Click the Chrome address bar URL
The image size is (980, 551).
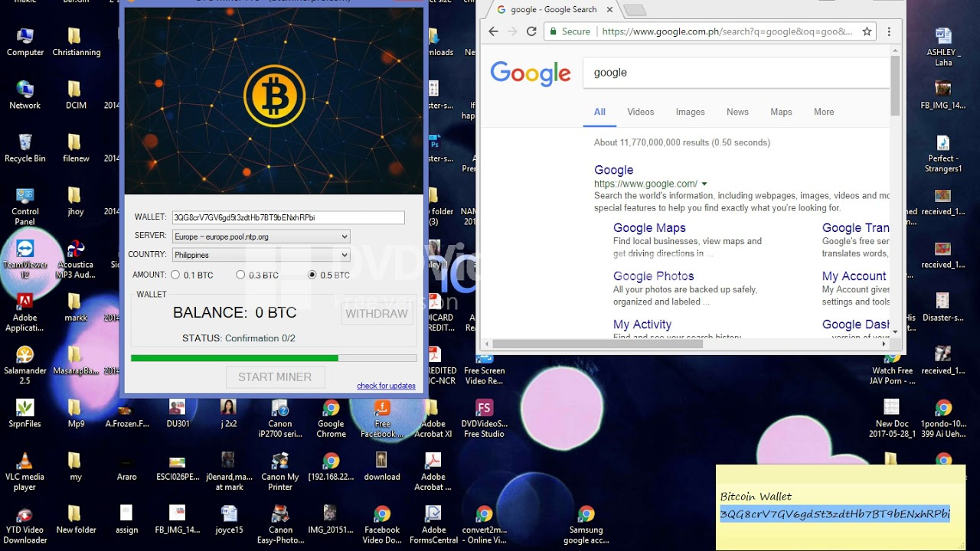point(727,31)
